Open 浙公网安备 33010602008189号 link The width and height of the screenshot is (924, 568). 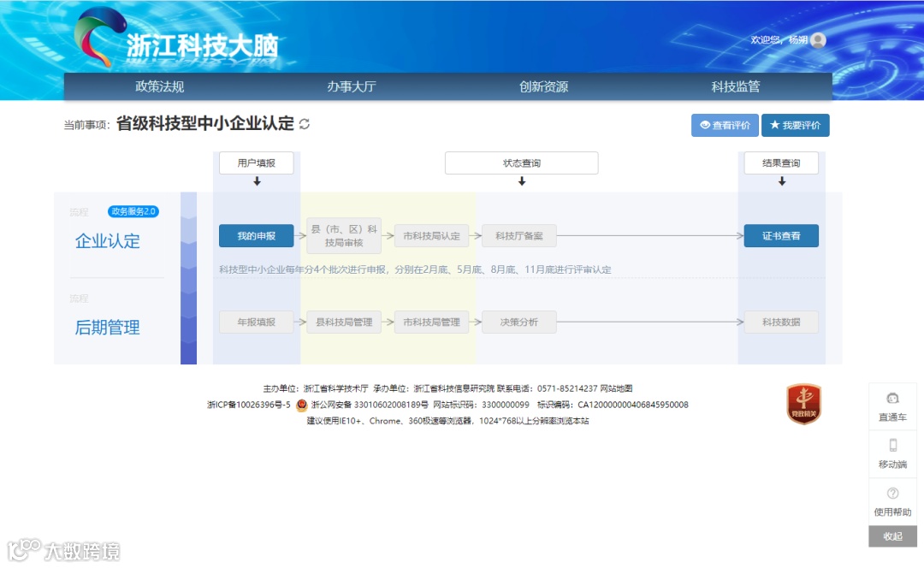point(370,405)
